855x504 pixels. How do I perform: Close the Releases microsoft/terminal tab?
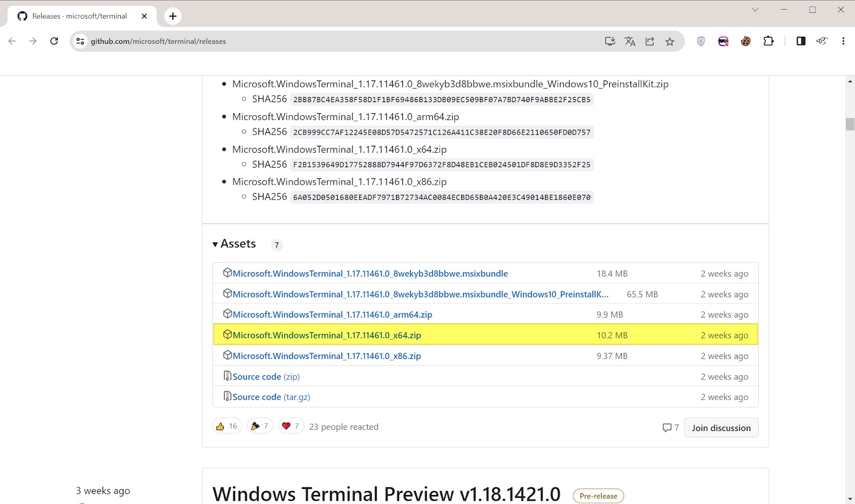pos(144,16)
